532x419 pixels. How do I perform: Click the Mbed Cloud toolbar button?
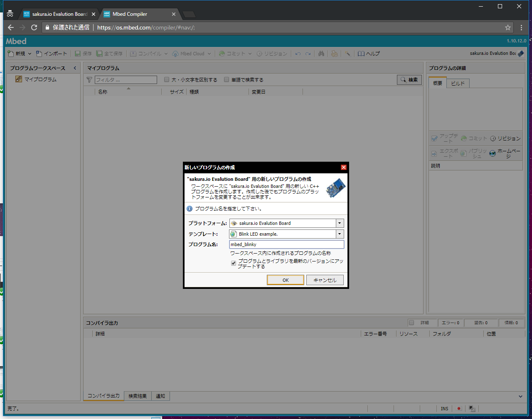pyautogui.click(x=188, y=54)
